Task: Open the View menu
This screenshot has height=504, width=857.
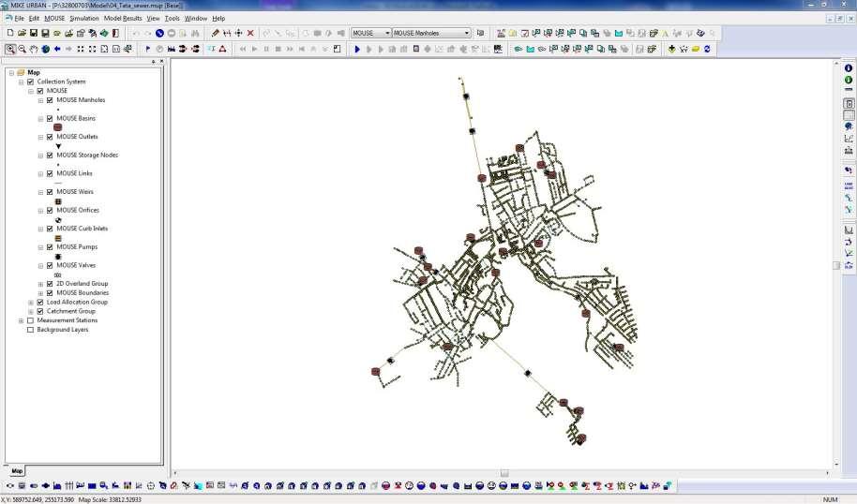Action: tap(154, 19)
